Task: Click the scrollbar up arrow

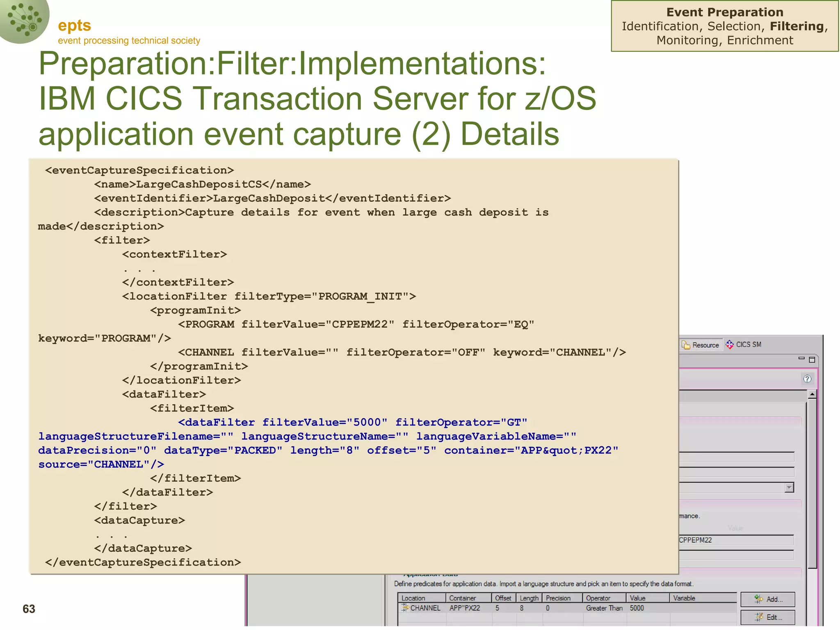Action: click(x=812, y=394)
